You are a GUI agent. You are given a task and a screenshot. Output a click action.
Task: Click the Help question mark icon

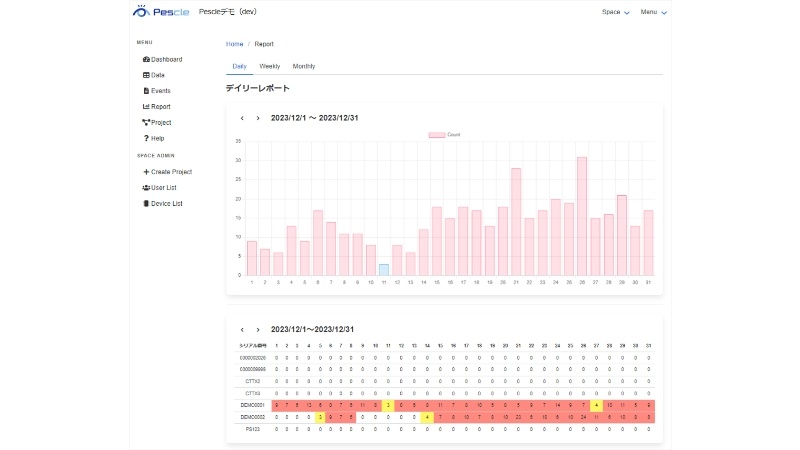pyautogui.click(x=146, y=138)
